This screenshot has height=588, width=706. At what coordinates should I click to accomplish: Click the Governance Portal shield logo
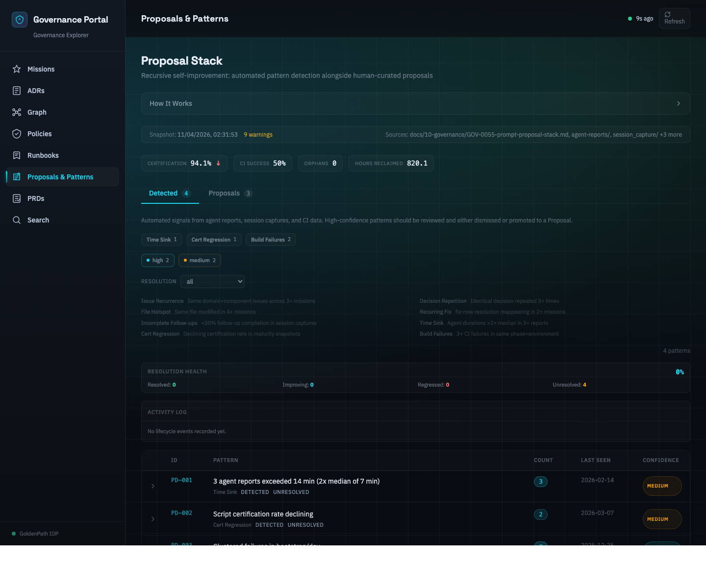coord(20,20)
